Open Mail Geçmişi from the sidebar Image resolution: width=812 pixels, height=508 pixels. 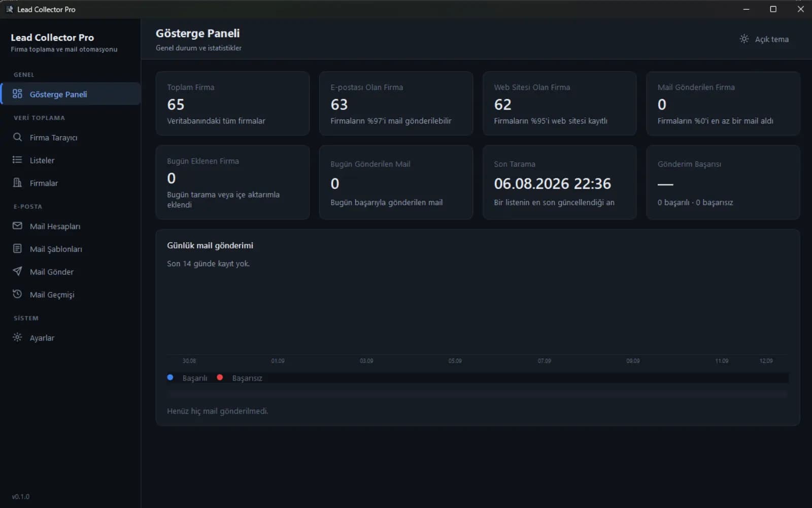[71, 295]
